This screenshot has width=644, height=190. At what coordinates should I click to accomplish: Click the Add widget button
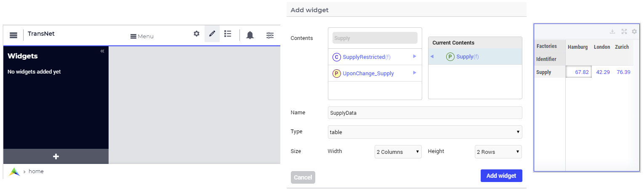[501, 176]
